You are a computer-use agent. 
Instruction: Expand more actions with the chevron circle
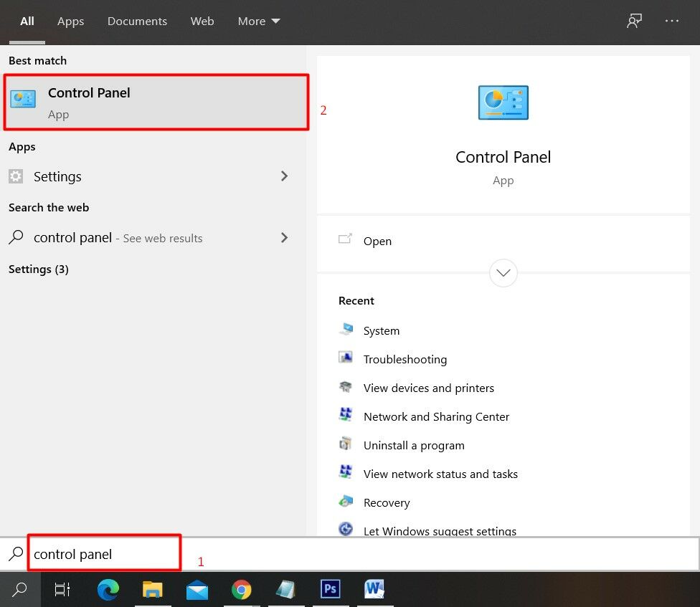(x=503, y=272)
